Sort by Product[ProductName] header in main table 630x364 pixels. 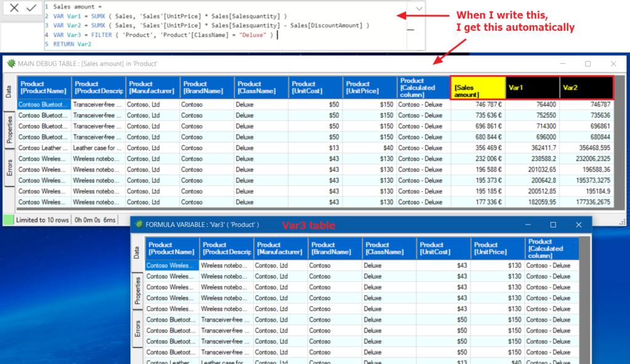click(x=44, y=87)
